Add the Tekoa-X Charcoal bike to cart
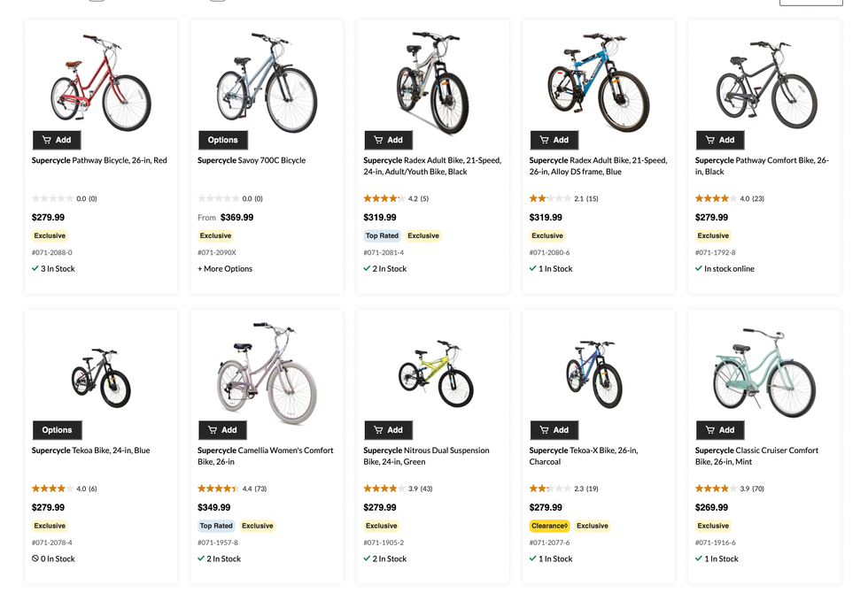The image size is (868, 593). pyautogui.click(x=554, y=430)
